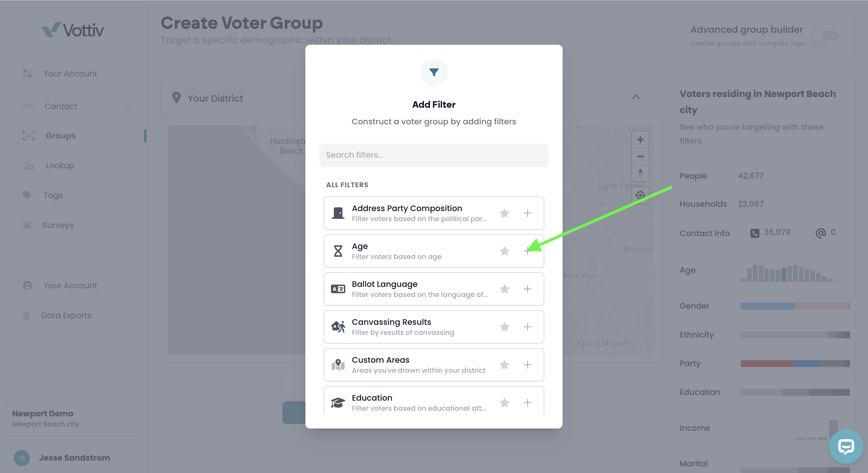
Task: Go to Surveys in sidebar
Action: coord(58,225)
